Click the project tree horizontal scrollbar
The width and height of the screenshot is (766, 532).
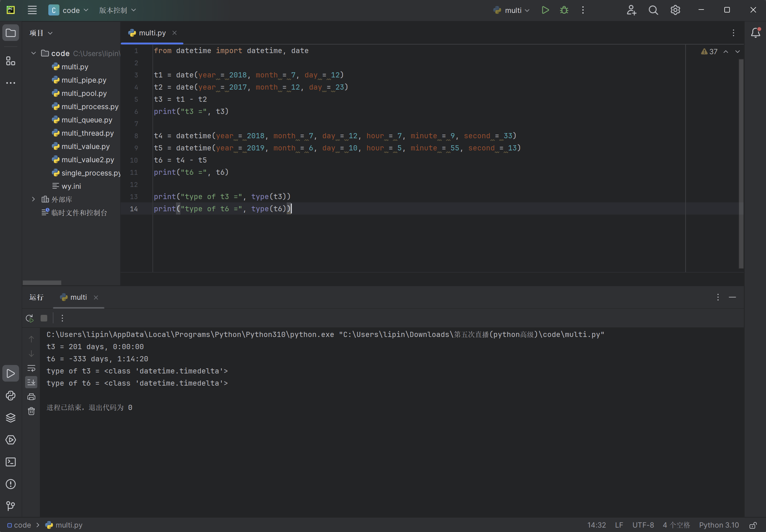(42, 283)
